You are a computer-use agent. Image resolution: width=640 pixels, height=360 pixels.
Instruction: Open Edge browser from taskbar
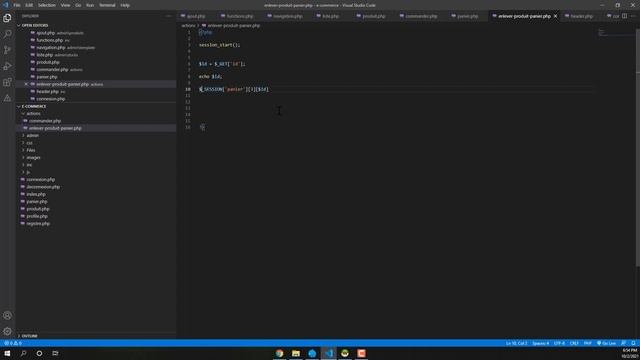(312, 353)
